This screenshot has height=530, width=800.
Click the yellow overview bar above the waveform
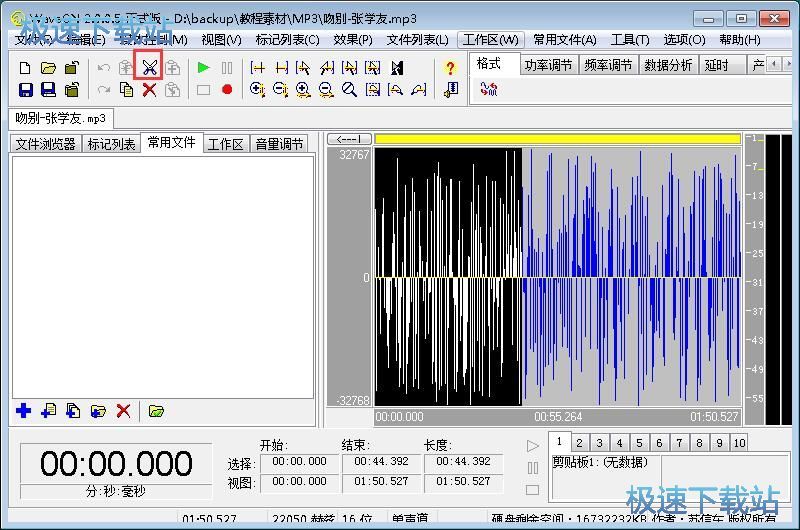pyautogui.click(x=557, y=139)
